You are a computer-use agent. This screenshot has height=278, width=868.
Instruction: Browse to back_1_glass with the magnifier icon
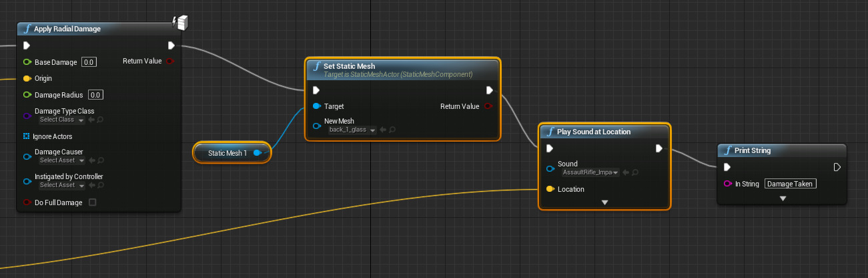click(x=394, y=130)
